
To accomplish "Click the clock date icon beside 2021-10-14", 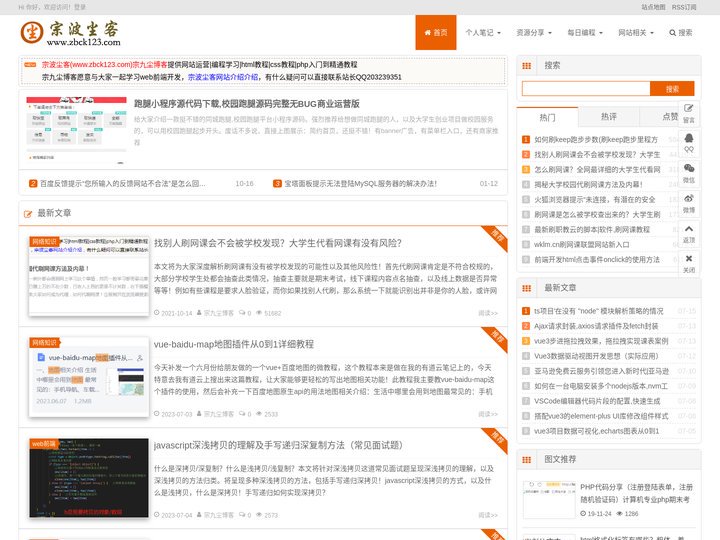I will point(157,313).
